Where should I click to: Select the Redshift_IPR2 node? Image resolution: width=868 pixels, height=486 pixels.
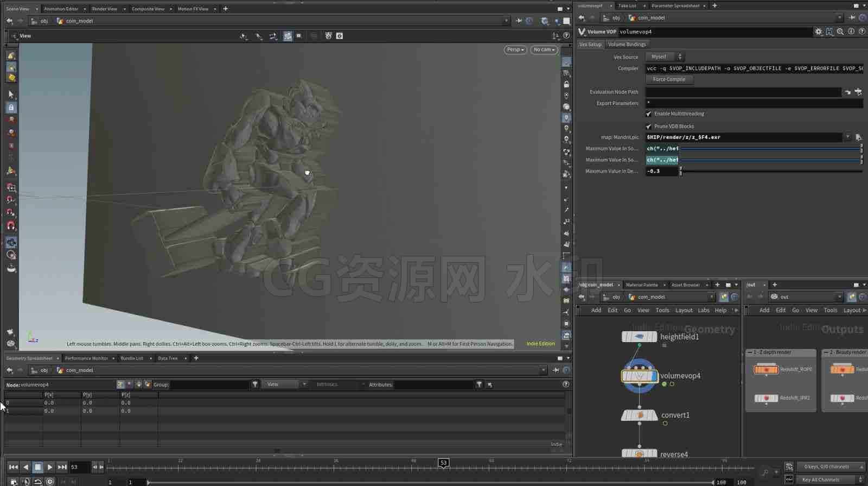(x=766, y=398)
